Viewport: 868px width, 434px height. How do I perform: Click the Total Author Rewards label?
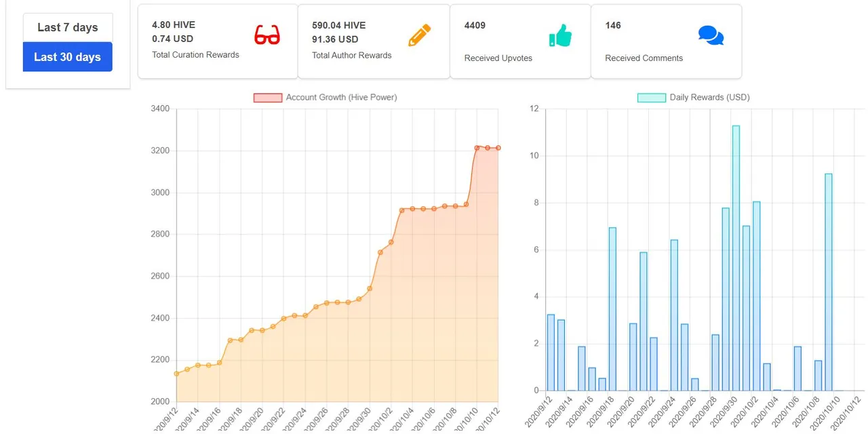(x=351, y=56)
